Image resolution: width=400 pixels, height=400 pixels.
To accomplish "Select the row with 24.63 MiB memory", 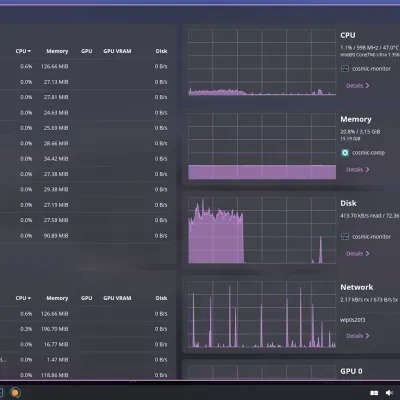I will coord(86,113).
